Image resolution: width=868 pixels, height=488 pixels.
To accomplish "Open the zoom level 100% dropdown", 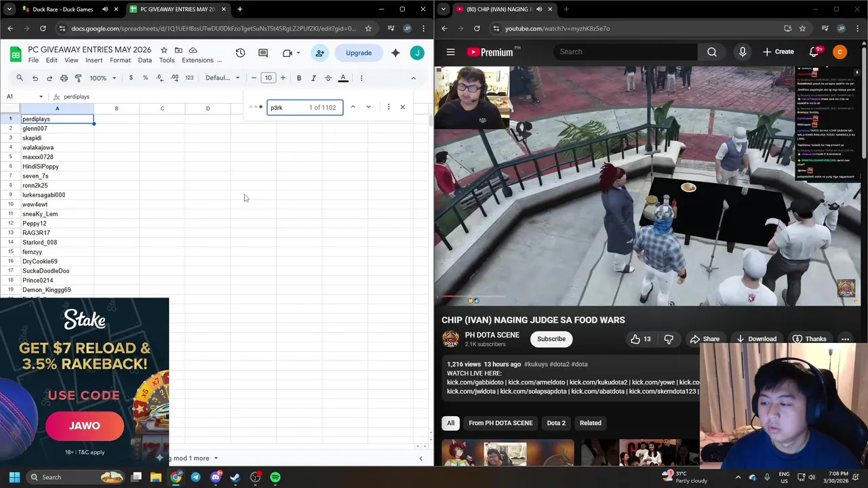I will click(103, 78).
